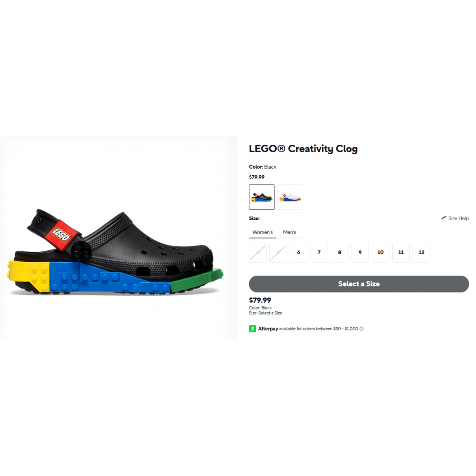Pick size 9 option
476x476 pixels.
(x=360, y=253)
